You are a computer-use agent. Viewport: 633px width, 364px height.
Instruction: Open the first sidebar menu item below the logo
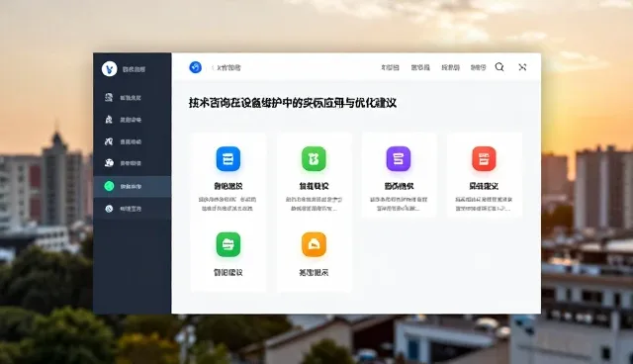point(132,98)
